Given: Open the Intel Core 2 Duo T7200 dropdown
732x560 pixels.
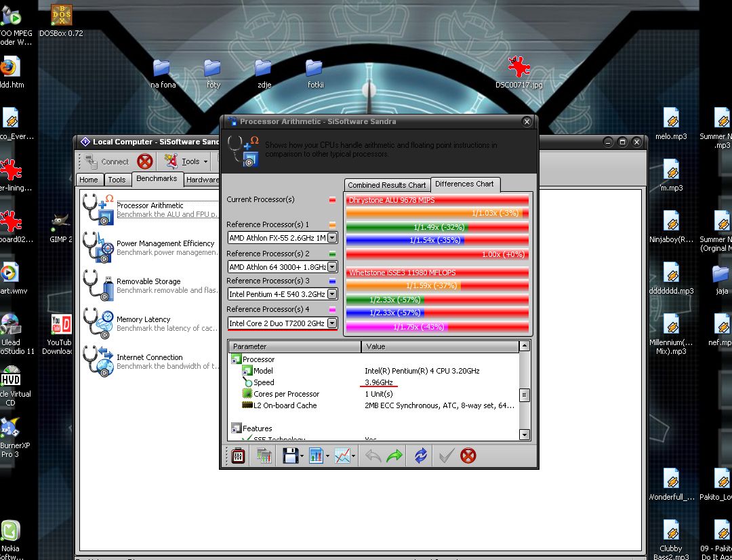Looking at the screenshot, I should tap(332, 323).
